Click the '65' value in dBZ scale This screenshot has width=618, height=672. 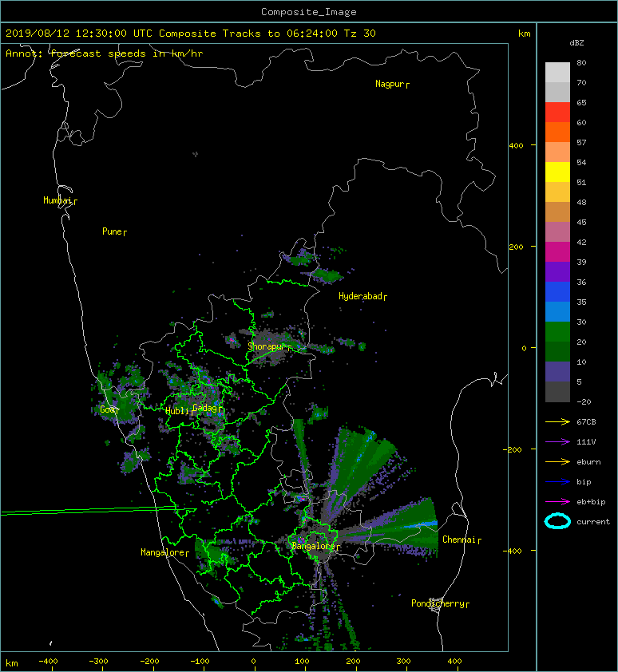point(581,103)
